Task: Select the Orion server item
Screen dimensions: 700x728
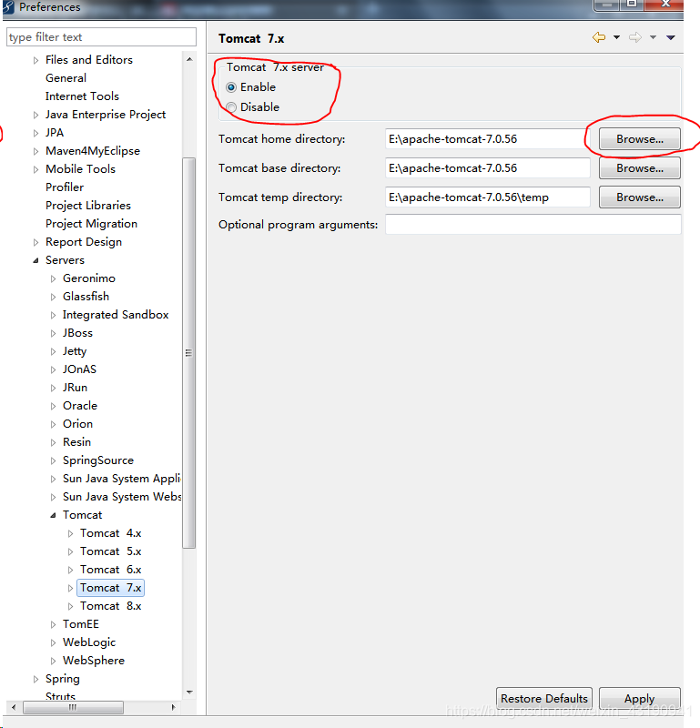Action: 77,423
